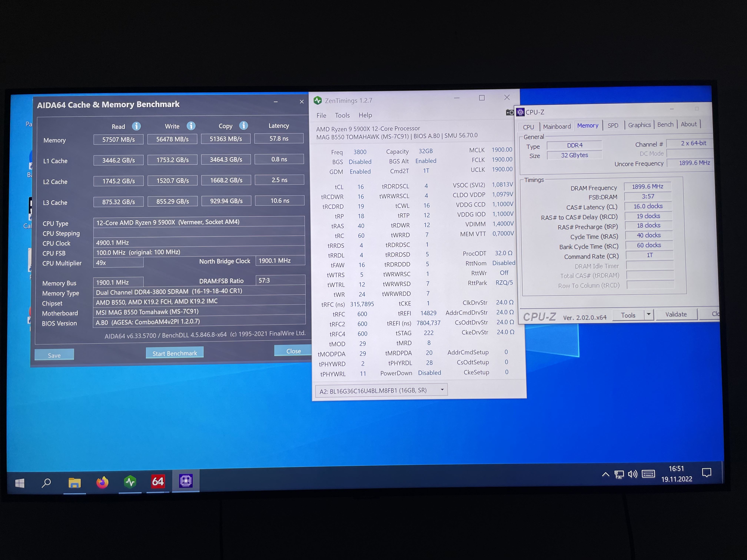Click Type field DDR4 in CPU-Z
This screenshot has height=560, width=747.
click(x=575, y=145)
